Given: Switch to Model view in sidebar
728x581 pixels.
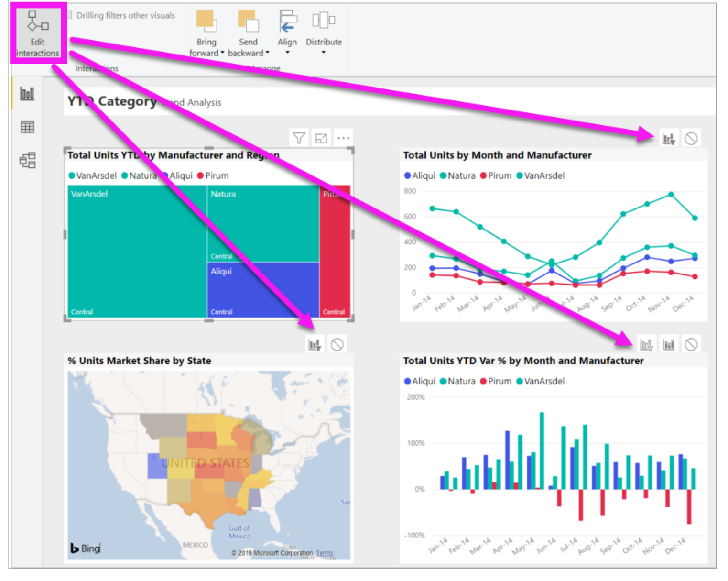Looking at the screenshot, I should pos(27,161).
